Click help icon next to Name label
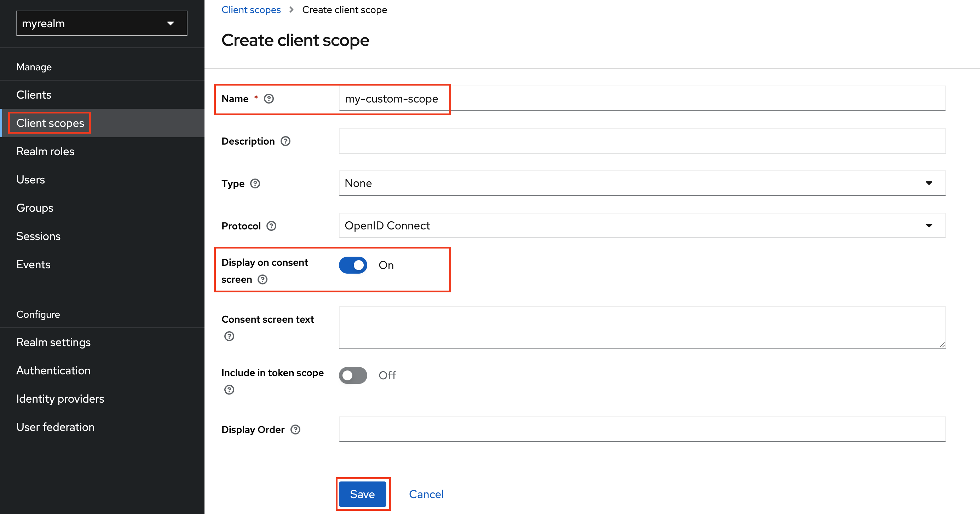980x514 pixels. tap(269, 99)
